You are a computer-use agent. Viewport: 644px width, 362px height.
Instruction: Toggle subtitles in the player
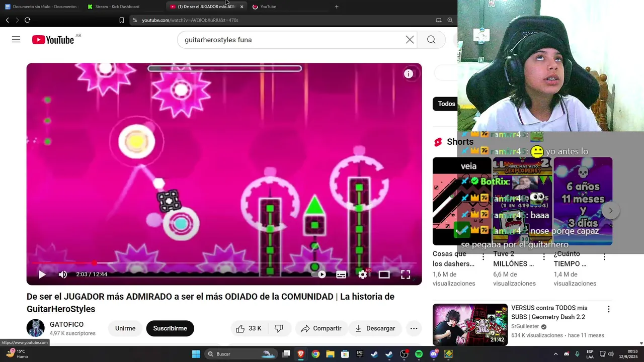(341, 275)
